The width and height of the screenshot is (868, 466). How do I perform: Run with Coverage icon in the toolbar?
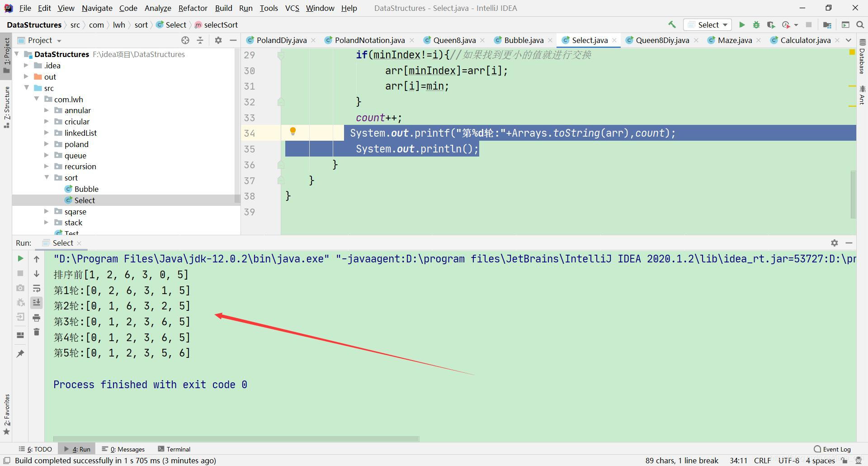pyautogui.click(x=771, y=25)
